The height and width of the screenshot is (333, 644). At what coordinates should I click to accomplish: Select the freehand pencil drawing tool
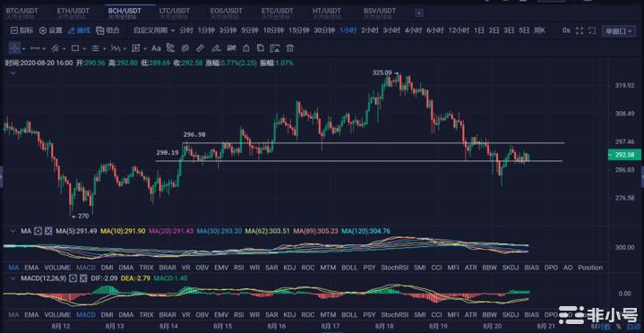pos(216,48)
